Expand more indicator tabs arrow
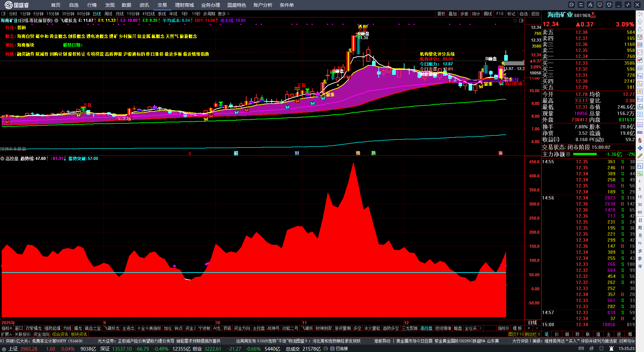The image size is (644, 352). tap(480, 328)
